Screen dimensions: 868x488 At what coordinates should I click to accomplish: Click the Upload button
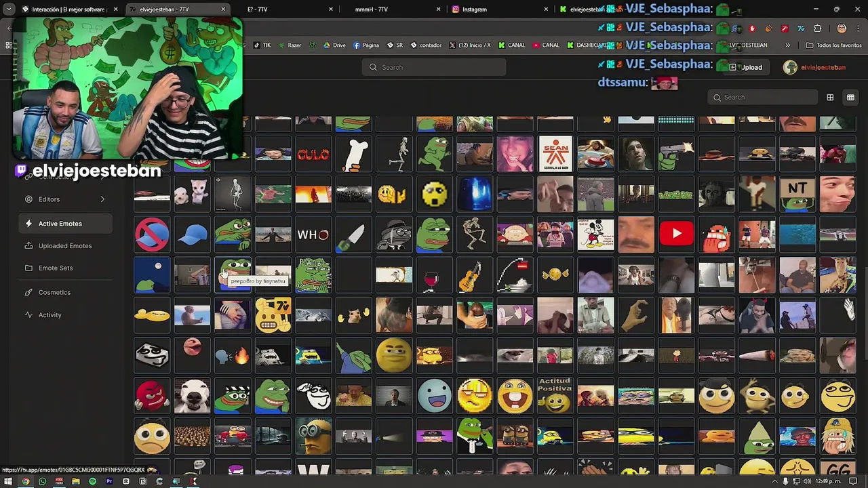(x=746, y=67)
